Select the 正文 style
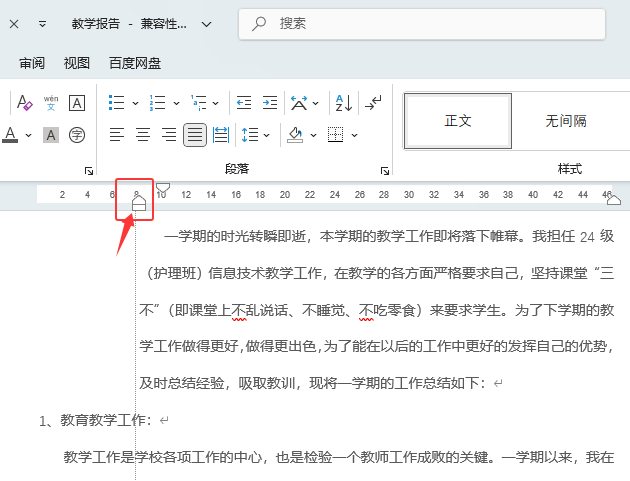Image resolution: width=630 pixels, height=481 pixels. tap(458, 121)
